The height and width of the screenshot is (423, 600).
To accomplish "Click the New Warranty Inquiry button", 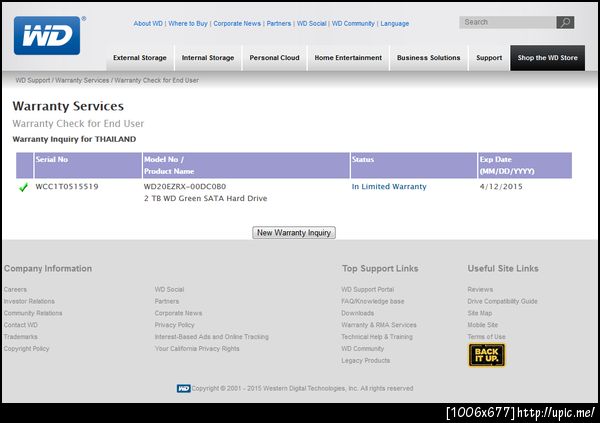I will 294,233.
